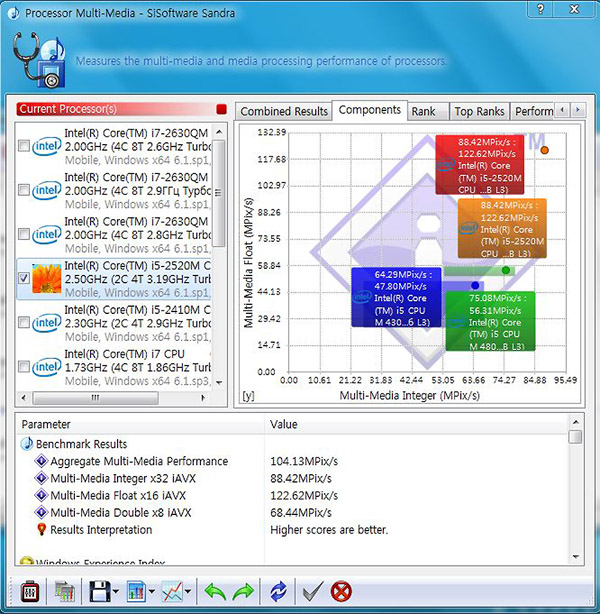Click the processor list vertical scrollbar thumb

219,193
